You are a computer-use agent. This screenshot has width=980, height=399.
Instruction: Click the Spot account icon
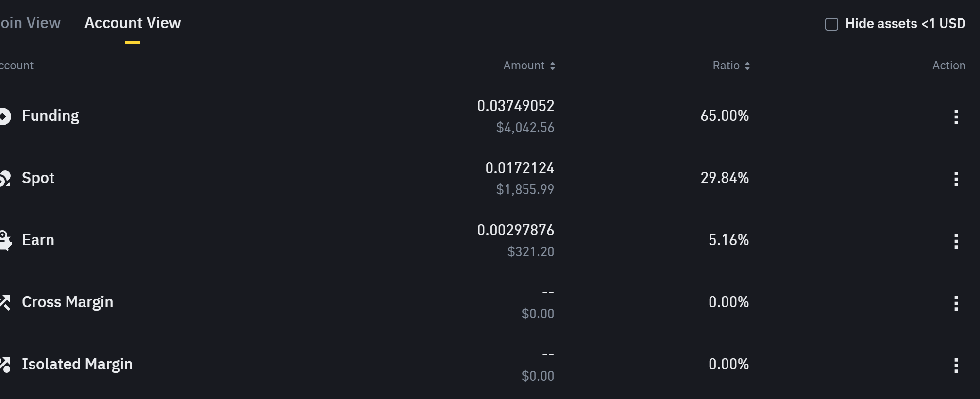pyautogui.click(x=5, y=178)
